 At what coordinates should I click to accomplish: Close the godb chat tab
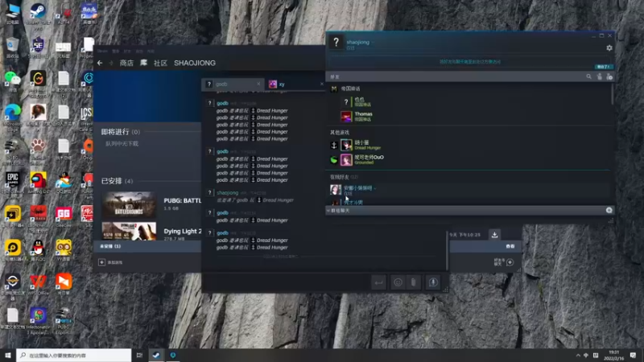pos(258,84)
